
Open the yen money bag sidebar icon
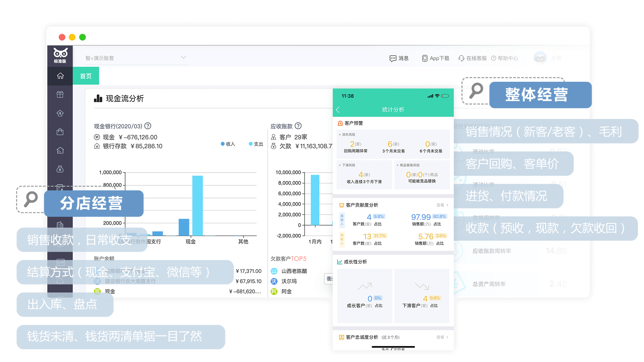pyautogui.click(x=60, y=169)
